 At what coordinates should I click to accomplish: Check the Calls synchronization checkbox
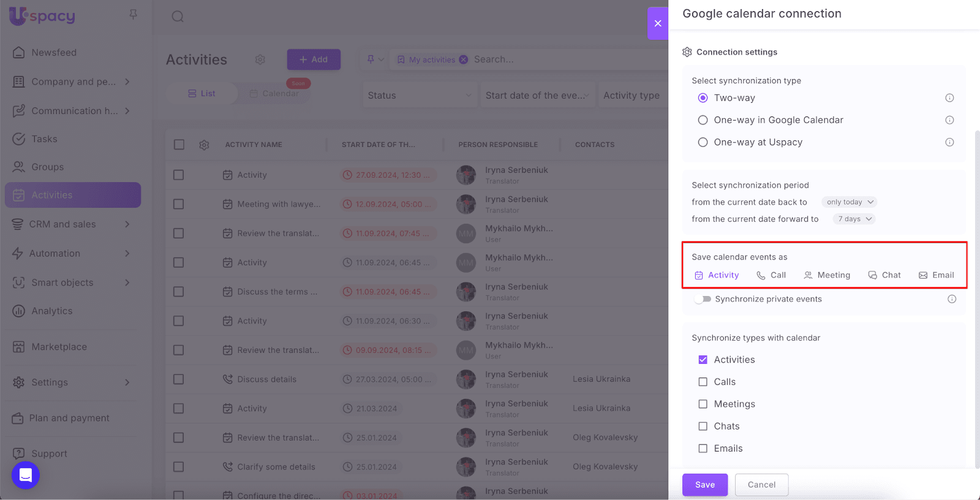tap(703, 382)
